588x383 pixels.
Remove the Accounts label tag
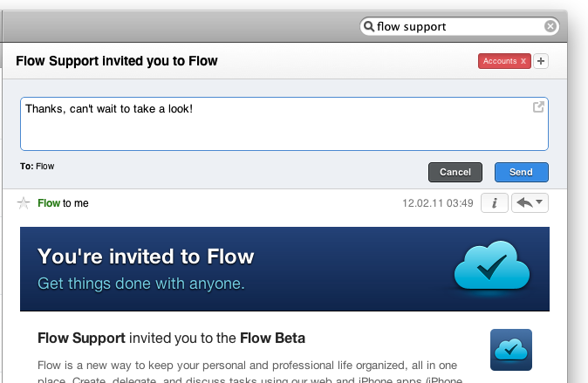tap(523, 61)
